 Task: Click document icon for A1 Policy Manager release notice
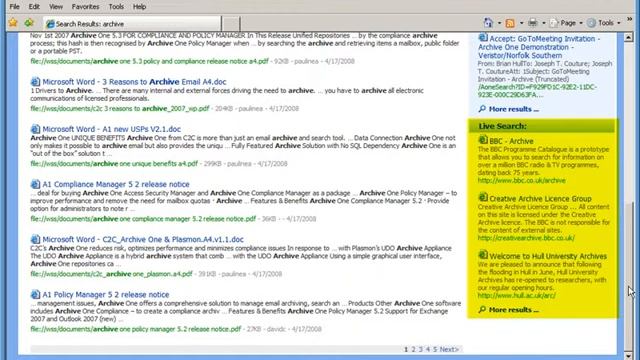(x=36, y=294)
